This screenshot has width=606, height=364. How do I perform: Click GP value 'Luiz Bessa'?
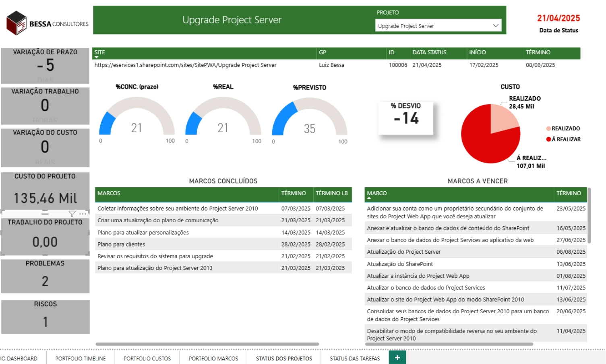point(332,65)
